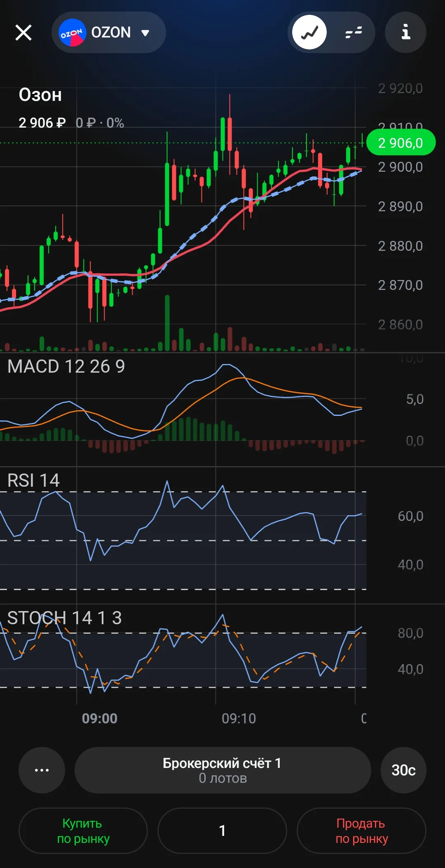Open STOCH 14 1 3 indicator settings

tap(64, 618)
